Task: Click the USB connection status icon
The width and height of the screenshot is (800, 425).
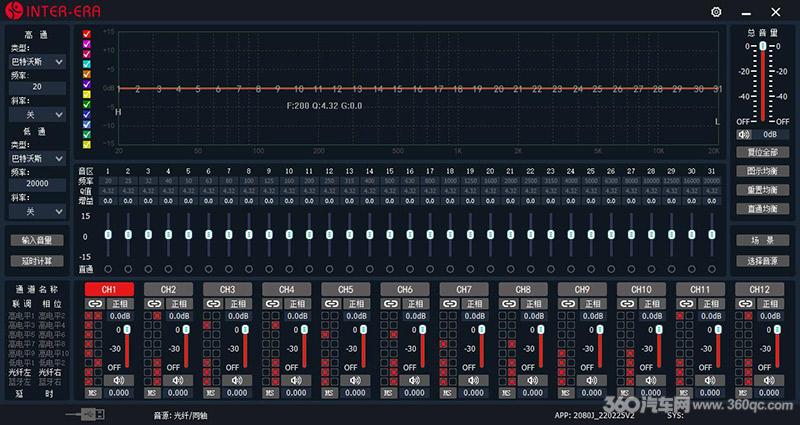Action: tap(86, 414)
